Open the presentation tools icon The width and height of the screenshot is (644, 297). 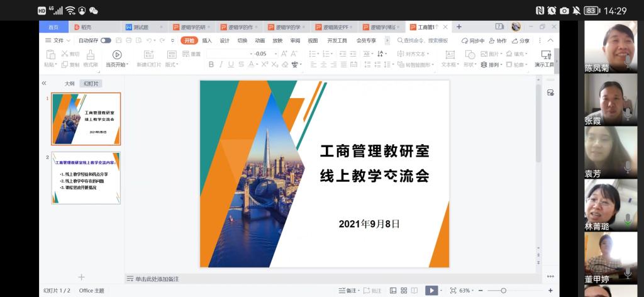[x=545, y=55]
